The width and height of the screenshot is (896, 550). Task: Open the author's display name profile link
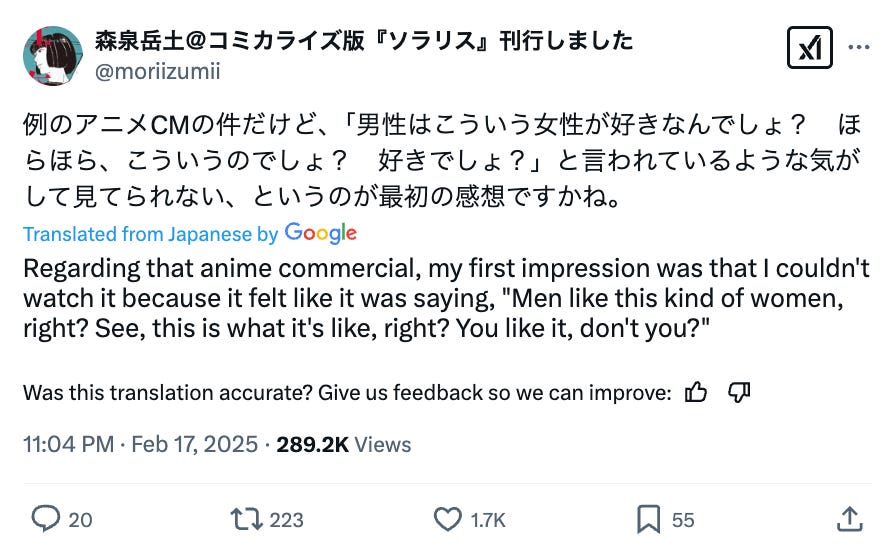pyautogui.click(x=364, y=41)
